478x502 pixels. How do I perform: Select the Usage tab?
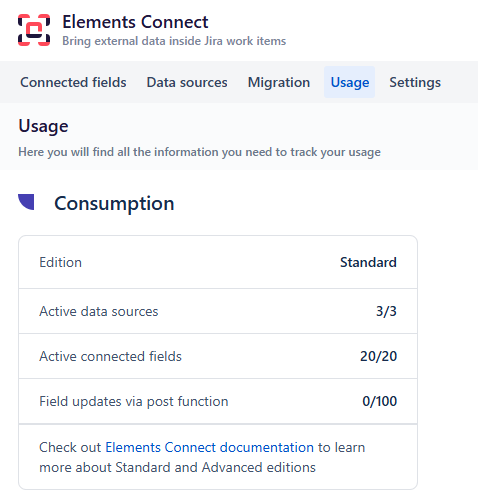350,82
